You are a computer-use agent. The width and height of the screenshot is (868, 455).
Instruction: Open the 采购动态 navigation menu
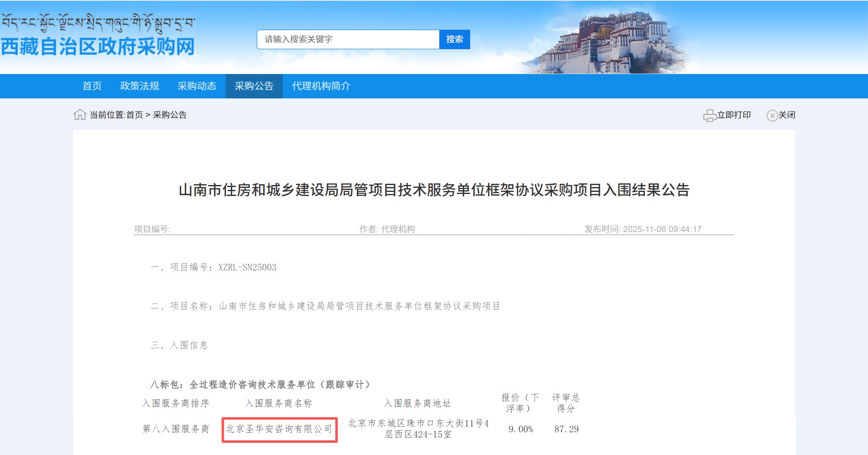(x=197, y=86)
